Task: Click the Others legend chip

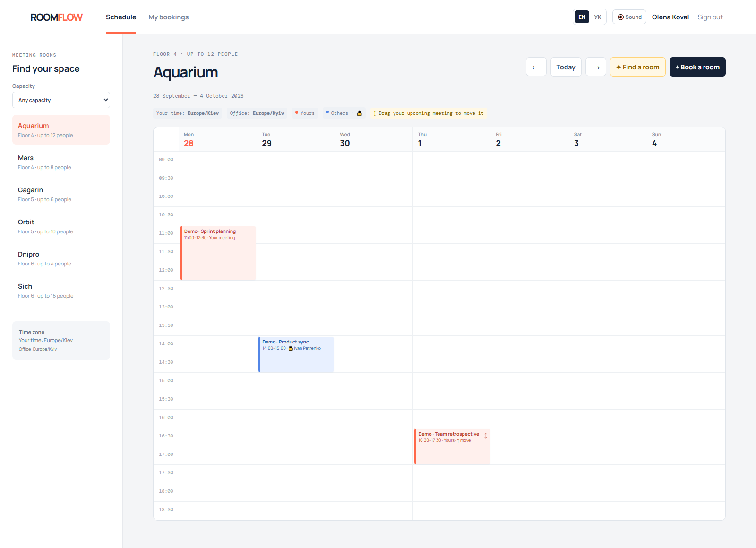Action: (x=344, y=113)
